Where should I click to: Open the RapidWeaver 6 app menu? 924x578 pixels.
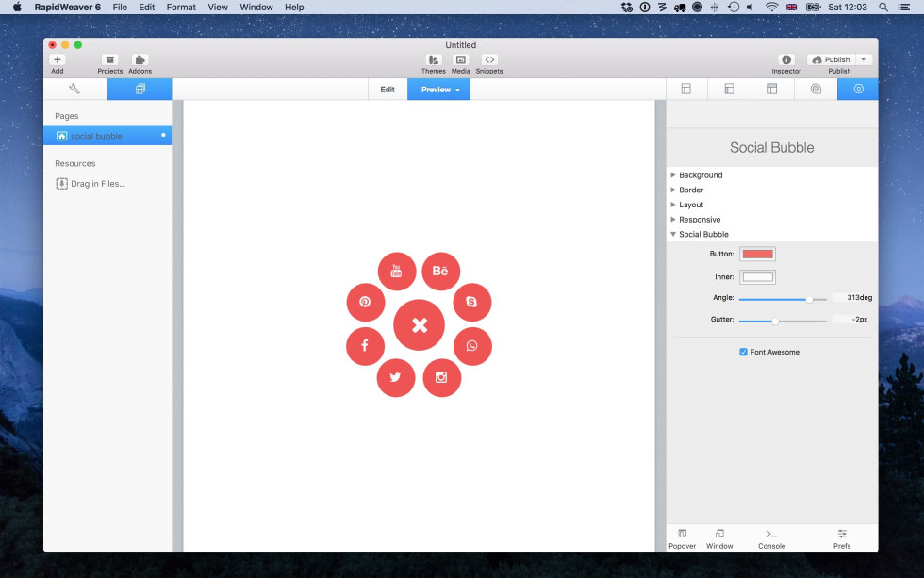pyautogui.click(x=67, y=7)
